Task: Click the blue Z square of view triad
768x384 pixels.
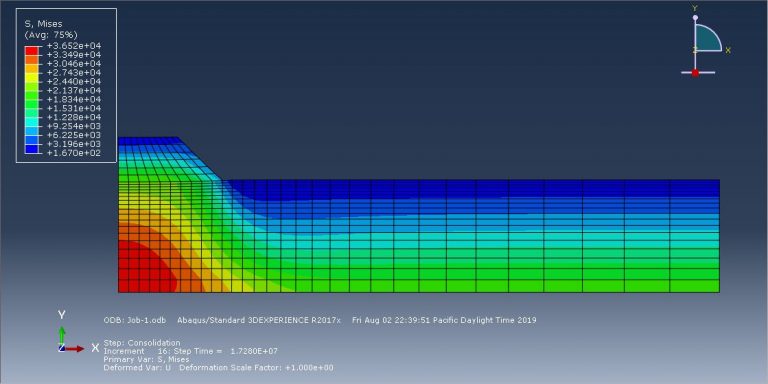Action: click(x=62, y=348)
